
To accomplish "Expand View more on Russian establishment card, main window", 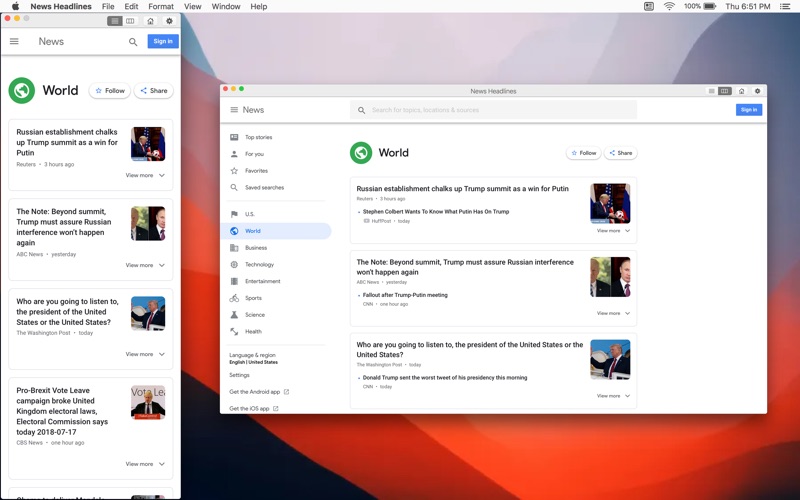I will tap(613, 231).
